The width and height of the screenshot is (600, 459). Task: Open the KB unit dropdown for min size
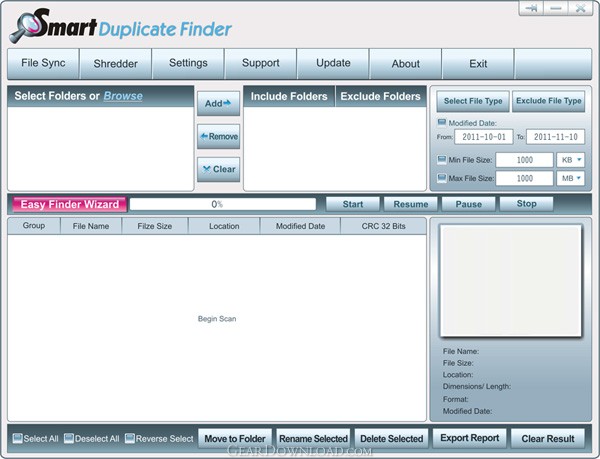pos(571,160)
